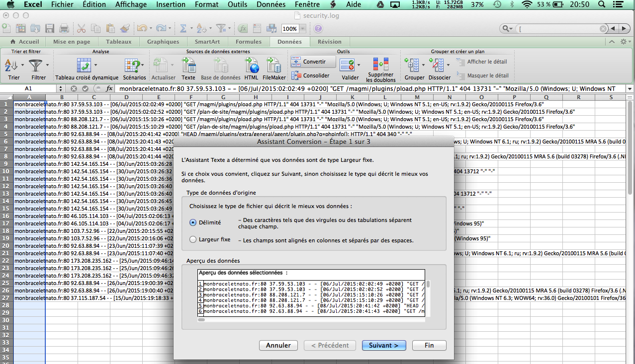
Task: Open the Données menu in menu bar
Action: (271, 4)
